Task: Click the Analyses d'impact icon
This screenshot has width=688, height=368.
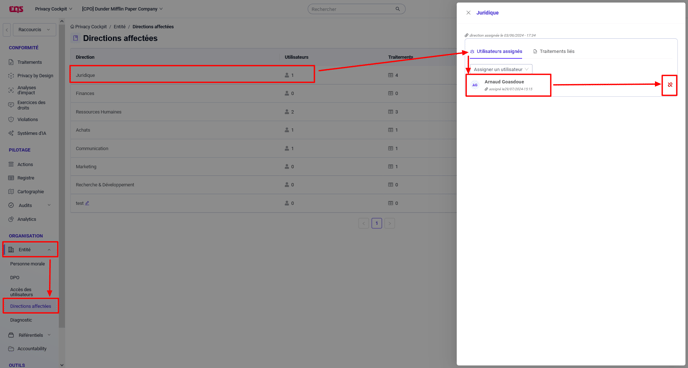Action: point(11,89)
